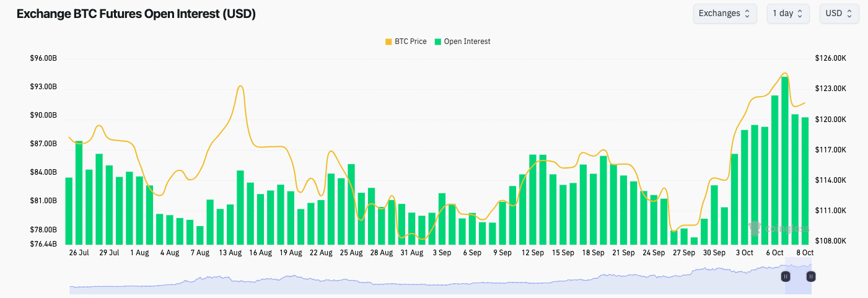This screenshot has width=868, height=298.
Task: Click the 8 Oct x-axis date label
Action: tap(804, 253)
